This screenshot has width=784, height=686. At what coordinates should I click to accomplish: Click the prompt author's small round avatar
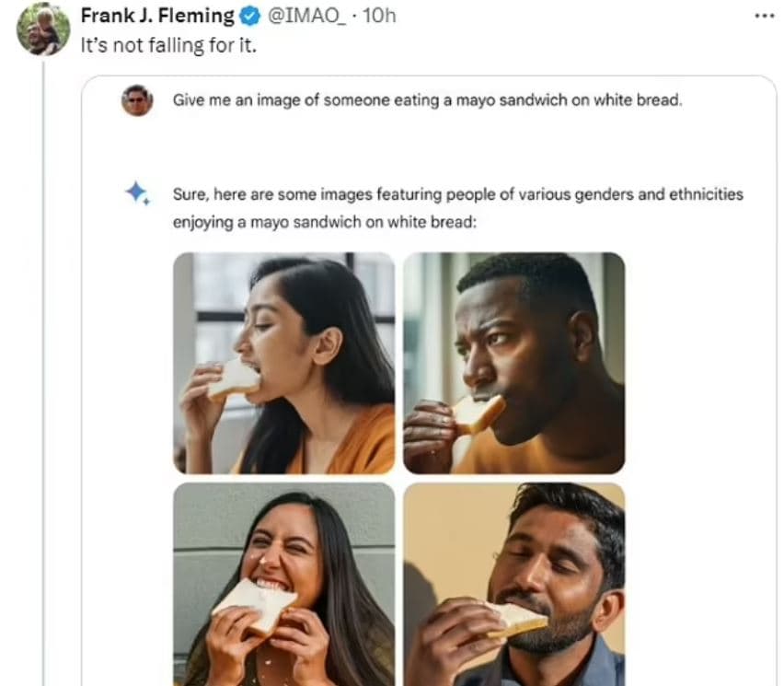[x=137, y=99]
